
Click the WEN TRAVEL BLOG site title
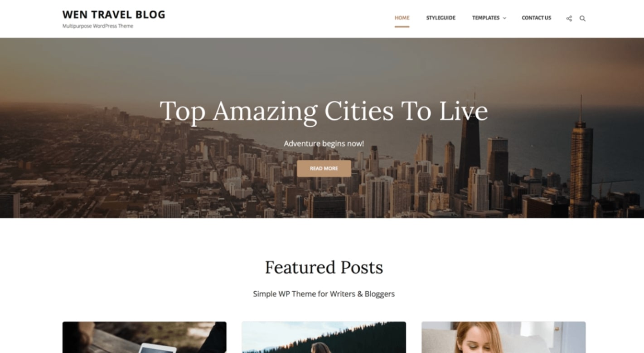tap(114, 15)
